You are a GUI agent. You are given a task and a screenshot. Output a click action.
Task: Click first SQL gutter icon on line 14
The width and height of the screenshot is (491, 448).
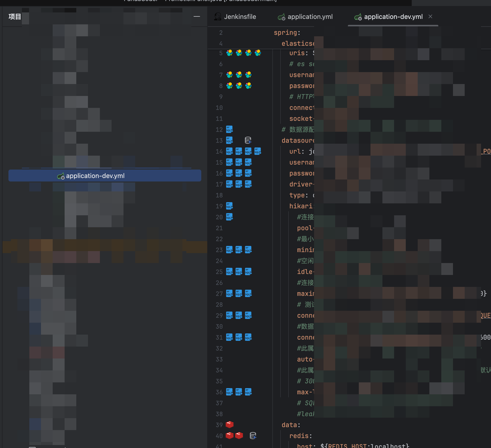coord(229,151)
